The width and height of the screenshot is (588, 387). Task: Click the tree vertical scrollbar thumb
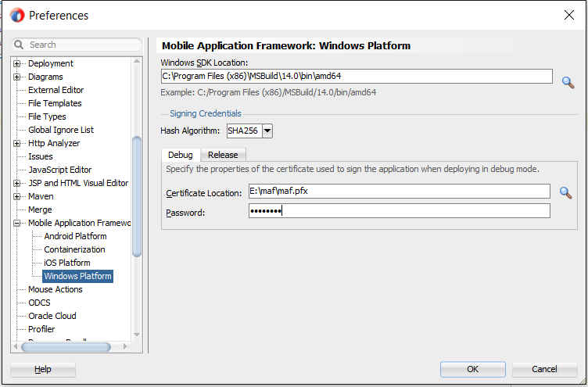(x=137, y=196)
